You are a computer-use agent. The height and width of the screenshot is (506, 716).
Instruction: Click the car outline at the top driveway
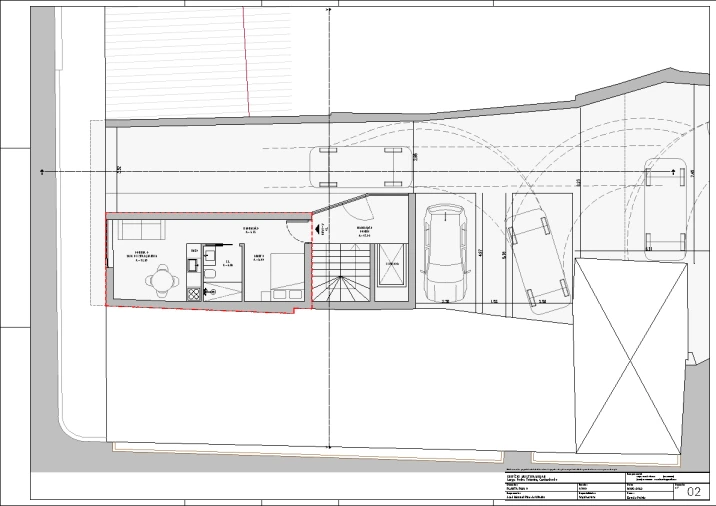pyautogui.click(x=362, y=167)
